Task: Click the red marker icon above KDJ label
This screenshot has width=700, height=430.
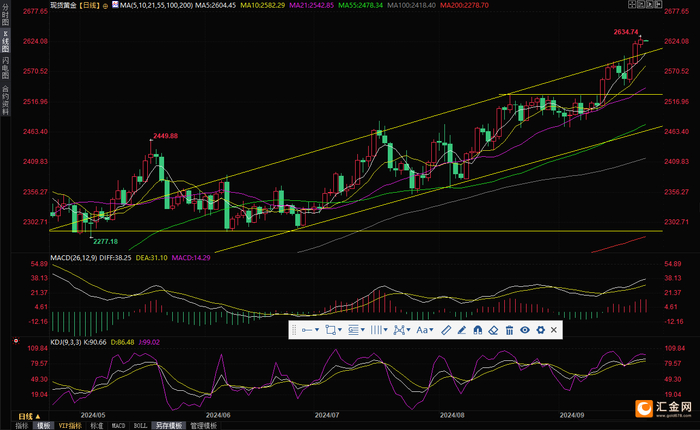Action: pyautogui.click(x=16, y=341)
